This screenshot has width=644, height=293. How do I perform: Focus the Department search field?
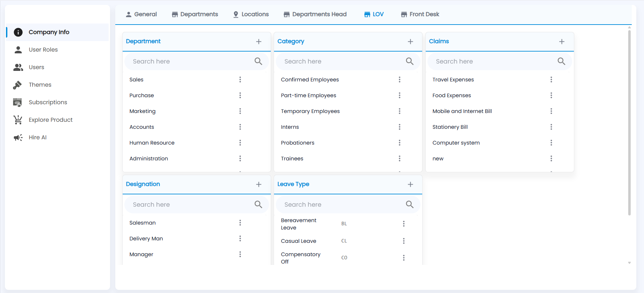(x=197, y=61)
